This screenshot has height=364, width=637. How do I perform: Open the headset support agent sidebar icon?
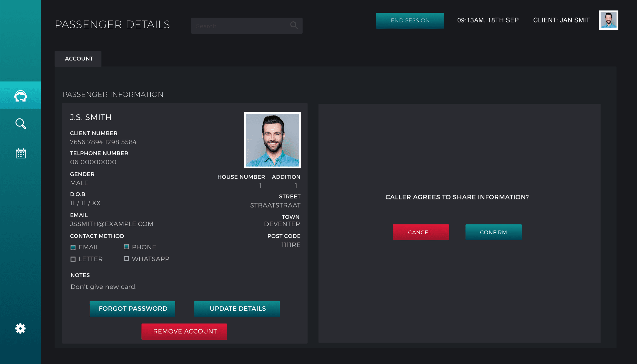pyautogui.click(x=20, y=96)
